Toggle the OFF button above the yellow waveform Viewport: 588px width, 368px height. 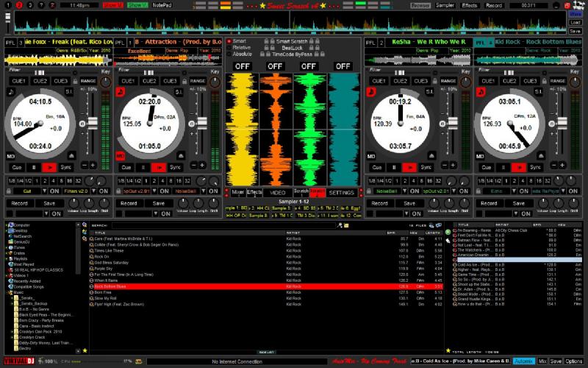click(x=241, y=66)
